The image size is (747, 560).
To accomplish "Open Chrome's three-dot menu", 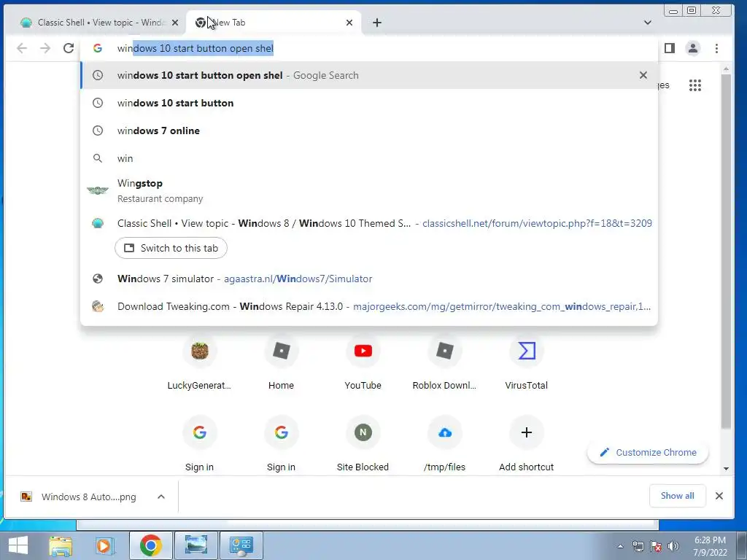I will pos(716,48).
